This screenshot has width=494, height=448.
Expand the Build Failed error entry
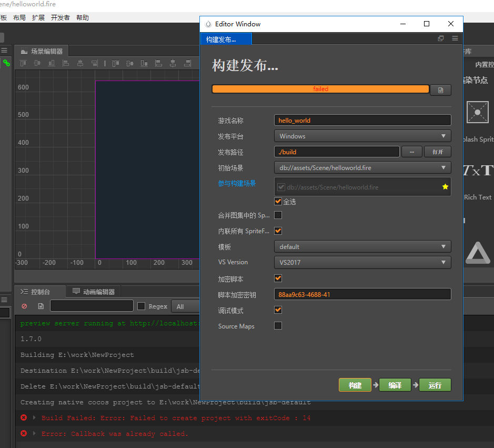point(34,417)
